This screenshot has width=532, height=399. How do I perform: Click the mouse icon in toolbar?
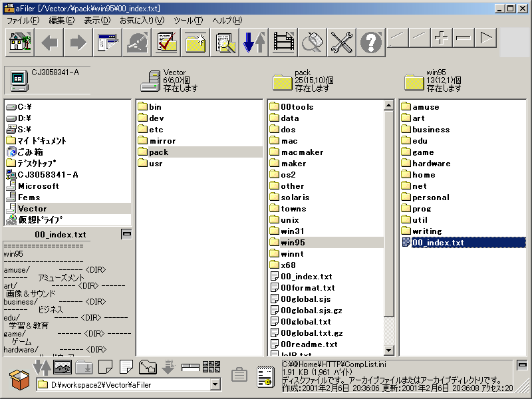(311, 42)
